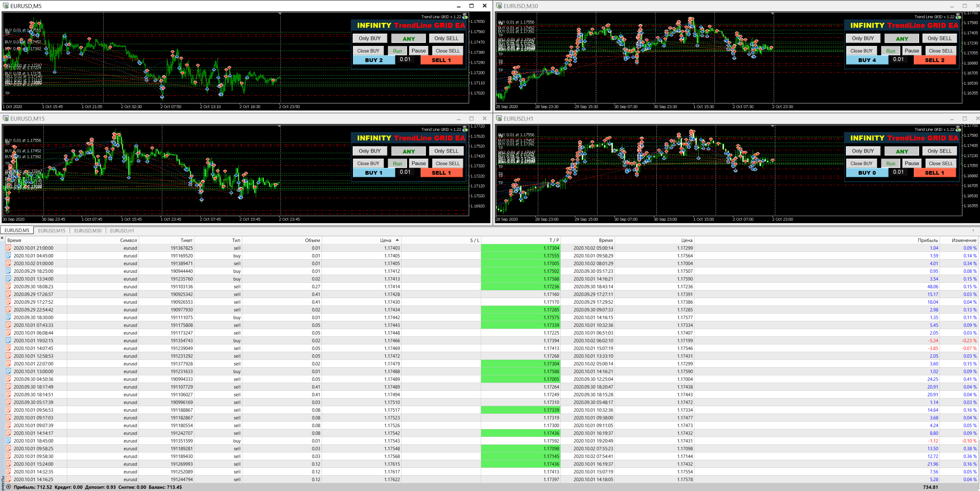Click the sell order icon for ticket 191367825

pyautogui.click(x=9, y=248)
